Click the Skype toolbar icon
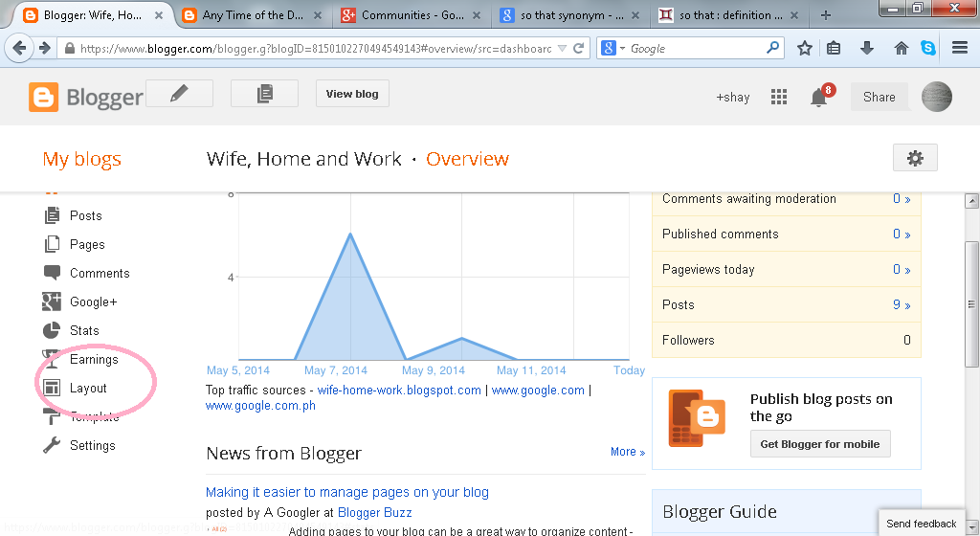This screenshot has width=980, height=536. [928, 48]
